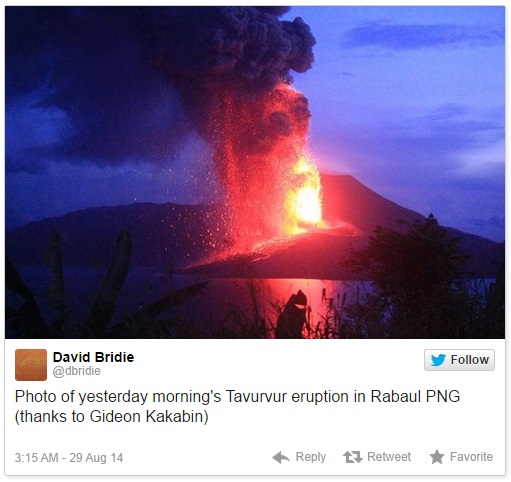Follow David Bridie with the Follow button
This screenshot has height=482, width=511.
point(459,360)
